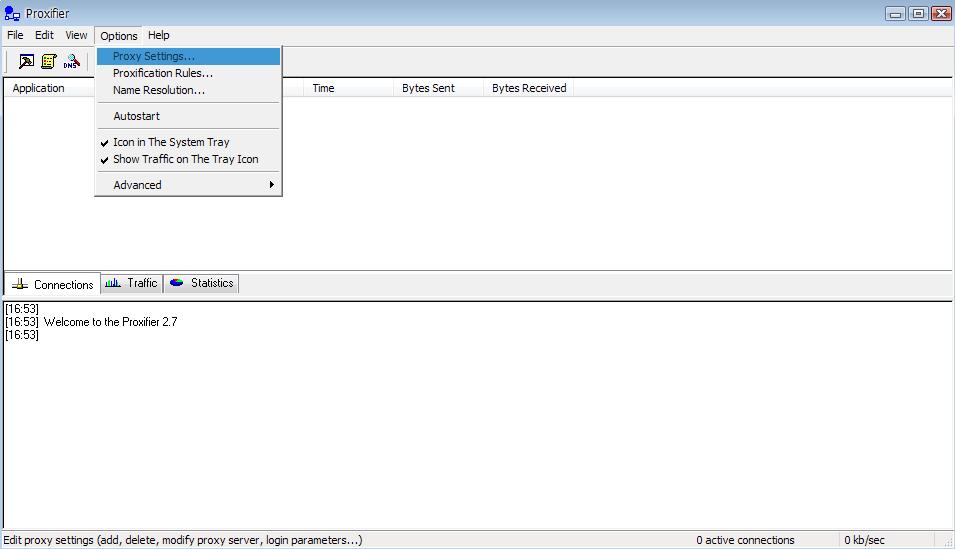Open the File menu
This screenshot has height=549, width=956.
[15, 35]
